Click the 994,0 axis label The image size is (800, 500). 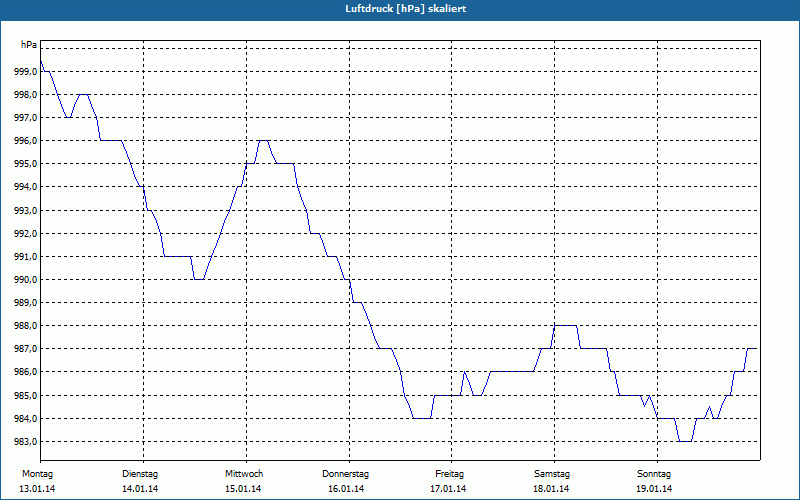tap(26, 187)
